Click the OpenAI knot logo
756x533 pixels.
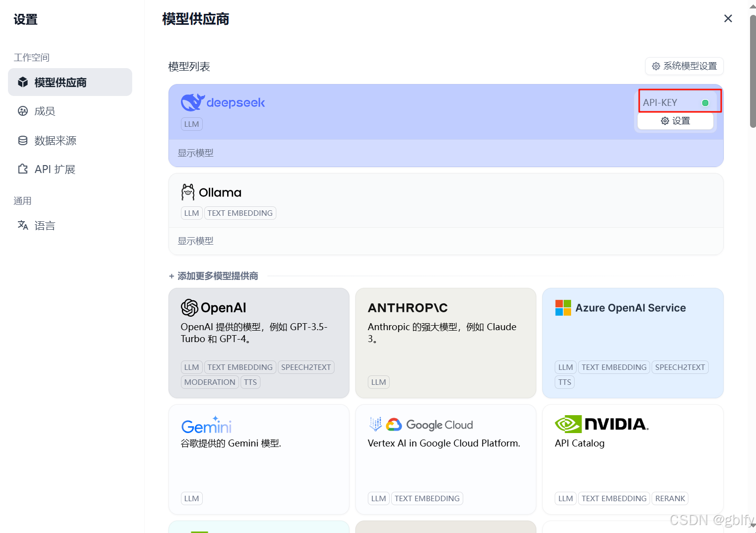point(189,308)
